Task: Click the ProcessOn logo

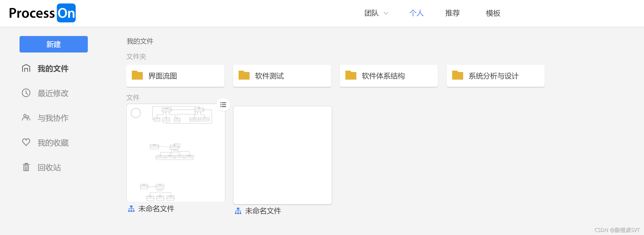Action: click(42, 13)
